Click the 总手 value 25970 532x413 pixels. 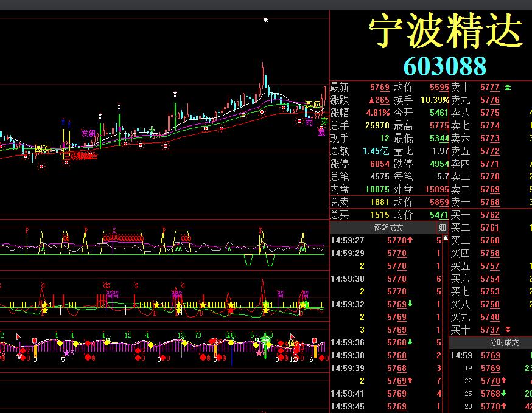[377, 125]
